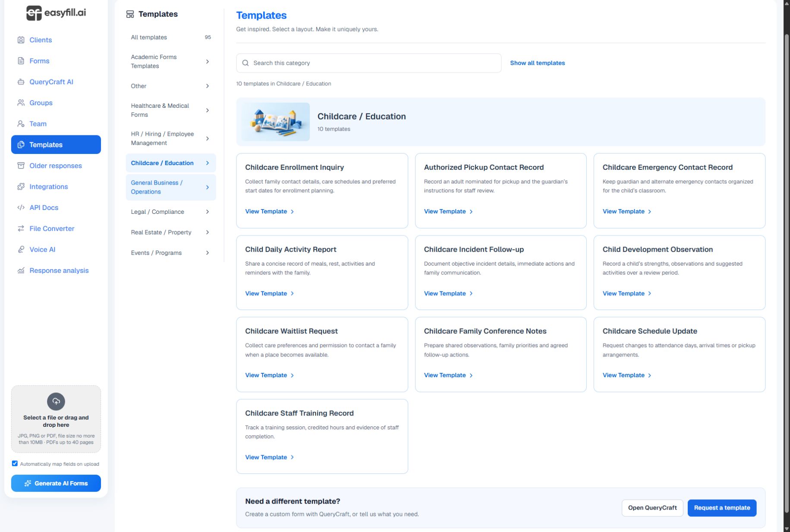The width and height of the screenshot is (790, 532).
Task: Expand Legal / Compliance category chevron
Action: (208, 212)
